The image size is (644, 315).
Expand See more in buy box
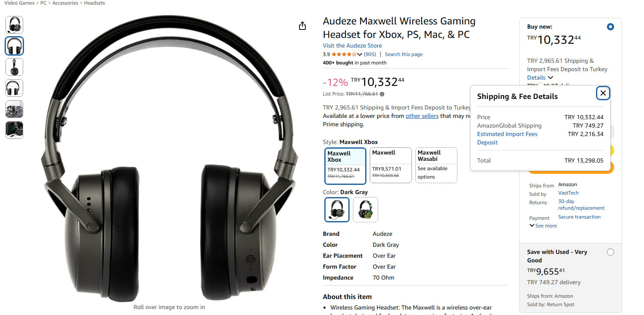pos(543,226)
